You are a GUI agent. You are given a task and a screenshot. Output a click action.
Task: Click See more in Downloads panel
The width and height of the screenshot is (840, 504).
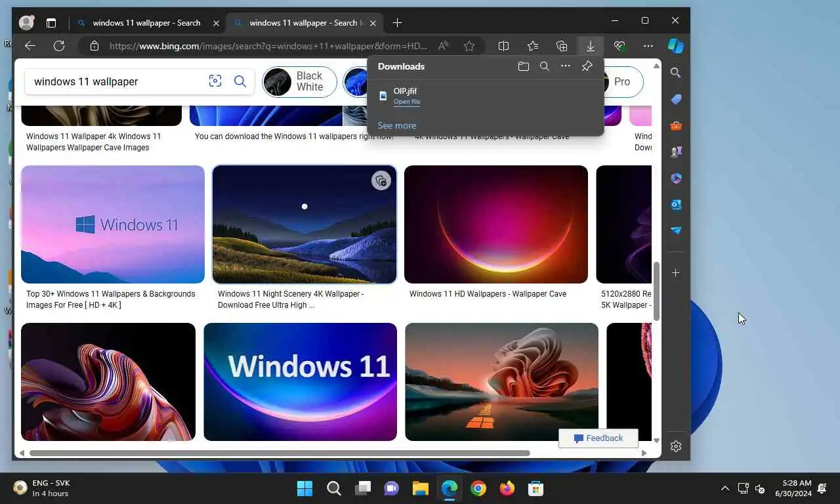pos(396,125)
